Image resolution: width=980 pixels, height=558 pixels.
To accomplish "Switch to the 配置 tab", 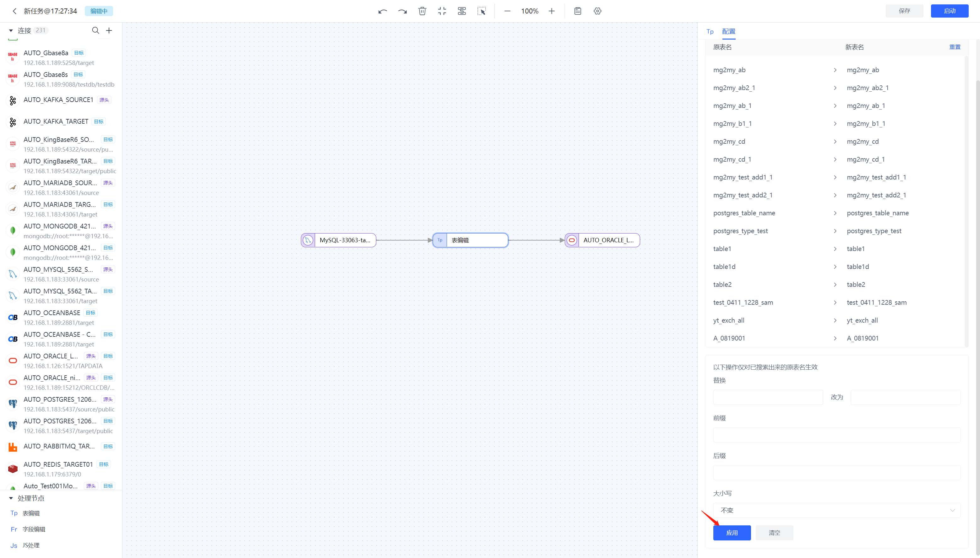I will (x=728, y=31).
